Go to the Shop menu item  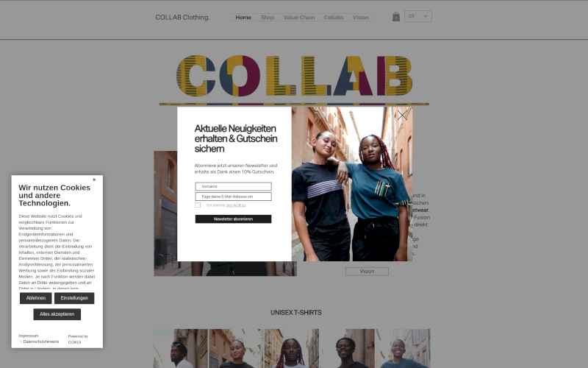click(268, 17)
